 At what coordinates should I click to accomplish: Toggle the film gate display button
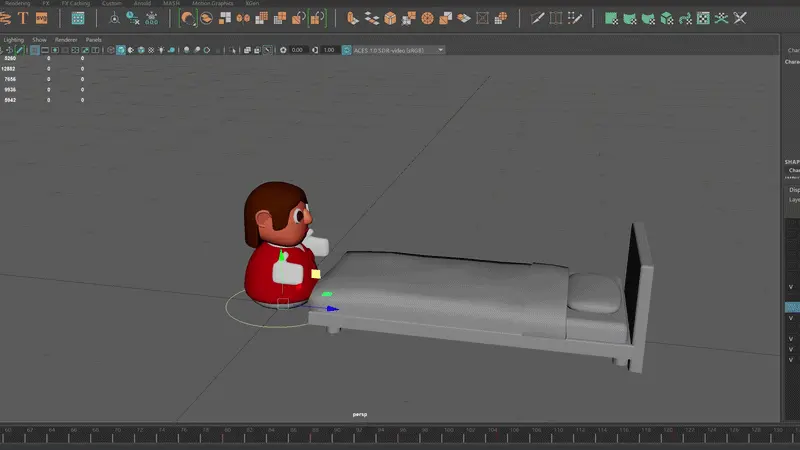point(45,50)
